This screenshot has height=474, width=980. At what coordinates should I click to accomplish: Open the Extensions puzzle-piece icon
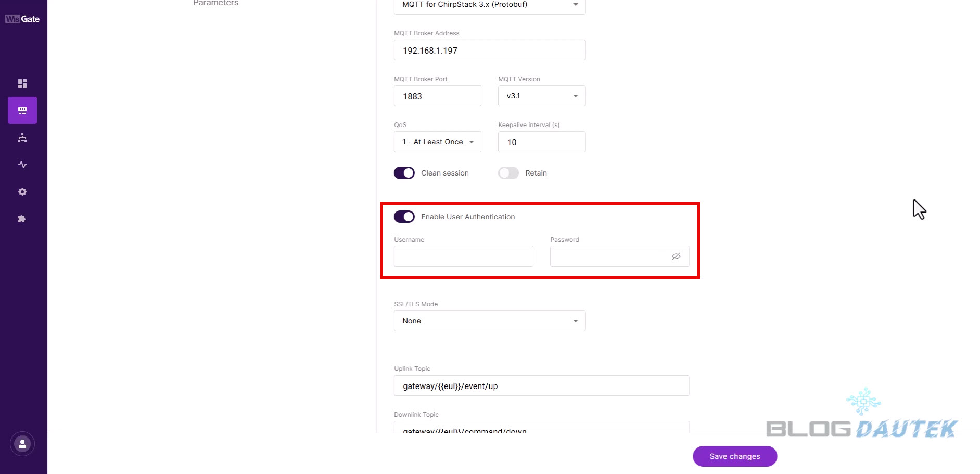point(22,219)
